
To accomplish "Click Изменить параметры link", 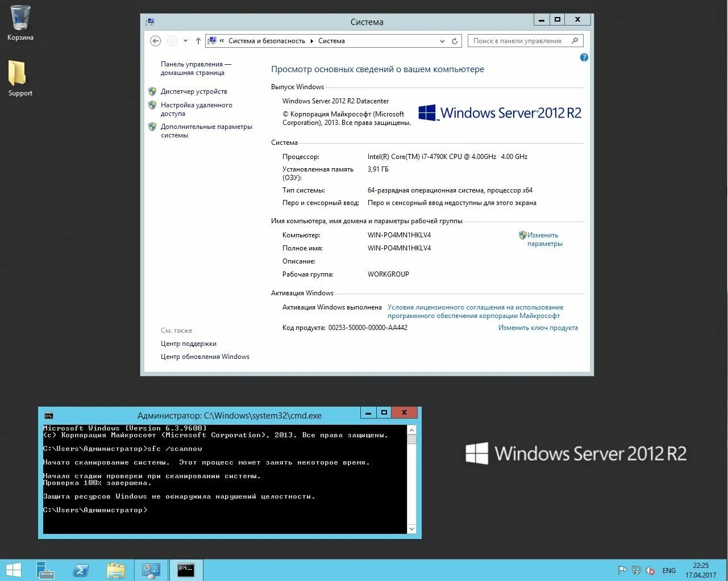I will [x=544, y=239].
